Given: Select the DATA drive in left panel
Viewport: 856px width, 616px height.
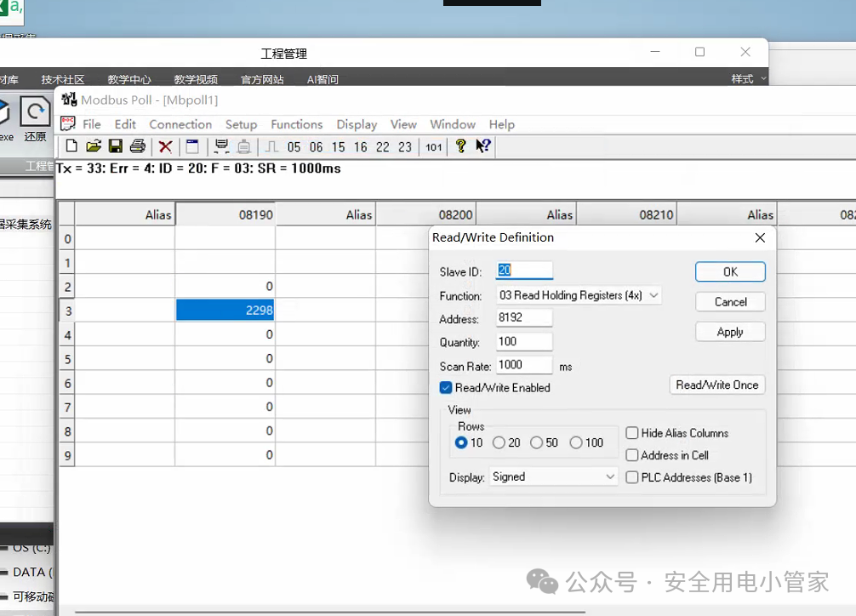Looking at the screenshot, I should [x=27, y=573].
